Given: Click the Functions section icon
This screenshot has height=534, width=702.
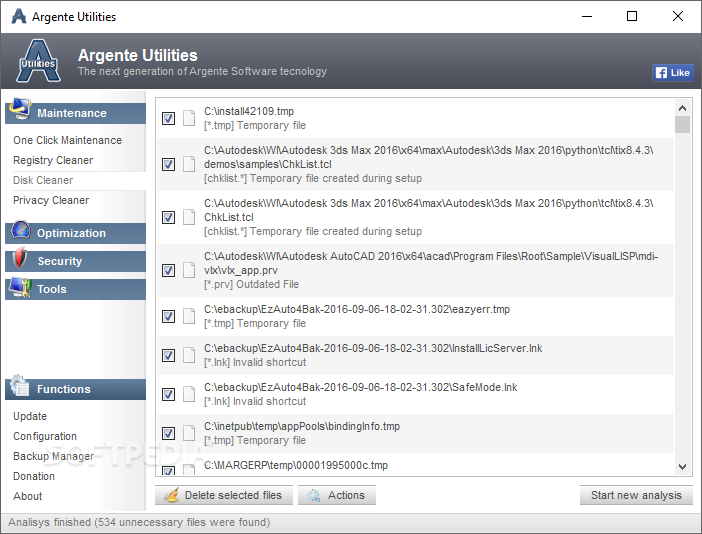Looking at the screenshot, I should 20,385.
